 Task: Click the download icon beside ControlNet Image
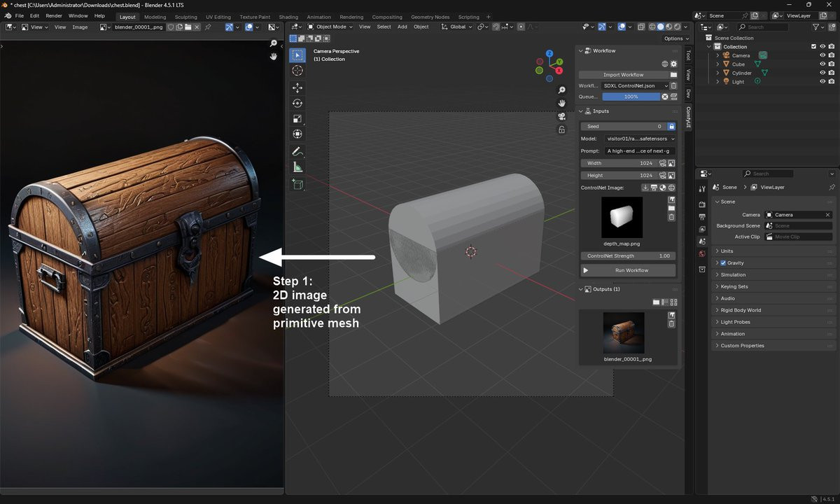[x=645, y=188]
